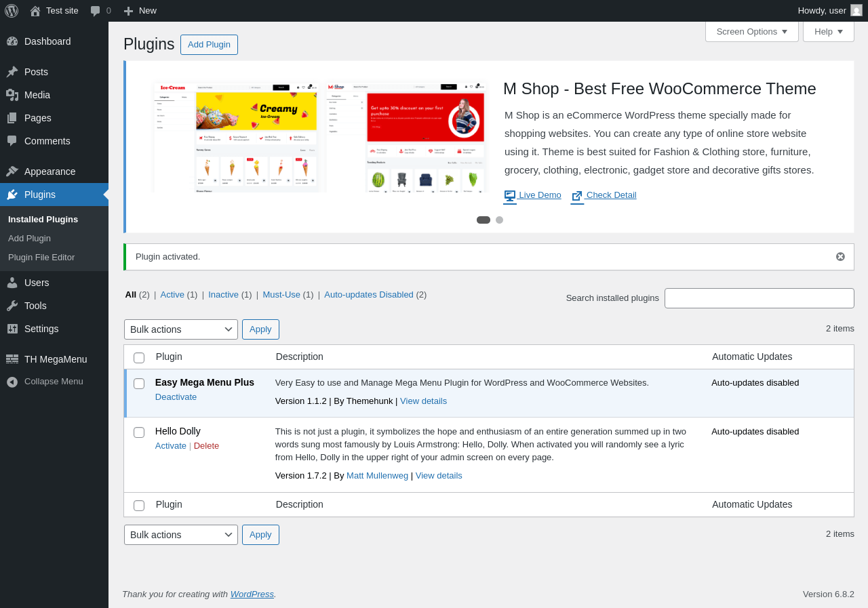Click the Users person icon
The image size is (868, 608).
(x=12, y=283)
